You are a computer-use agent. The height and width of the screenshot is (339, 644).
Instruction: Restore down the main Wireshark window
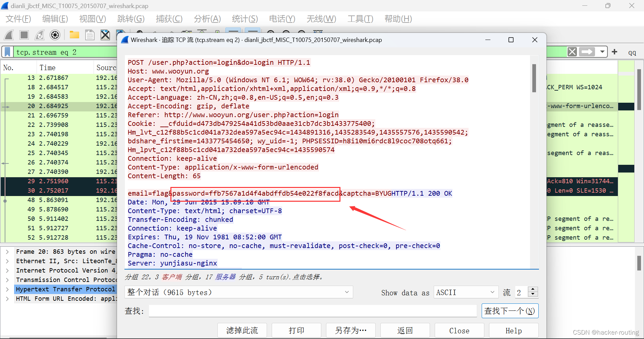point(608,6)
